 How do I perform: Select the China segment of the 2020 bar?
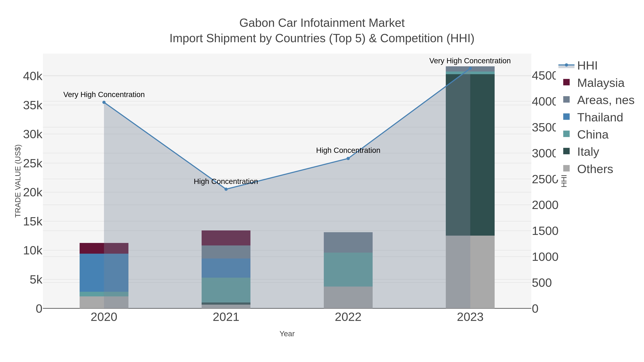104,294
